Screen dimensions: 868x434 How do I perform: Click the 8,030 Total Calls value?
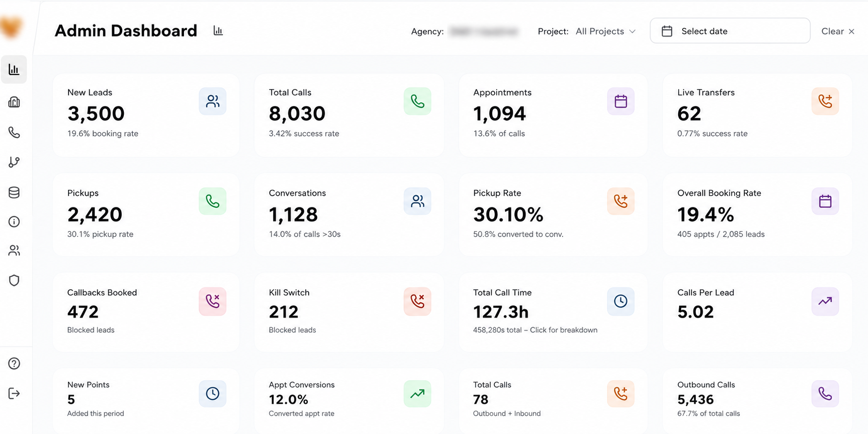pyautogui.click(x=297, y=114)
